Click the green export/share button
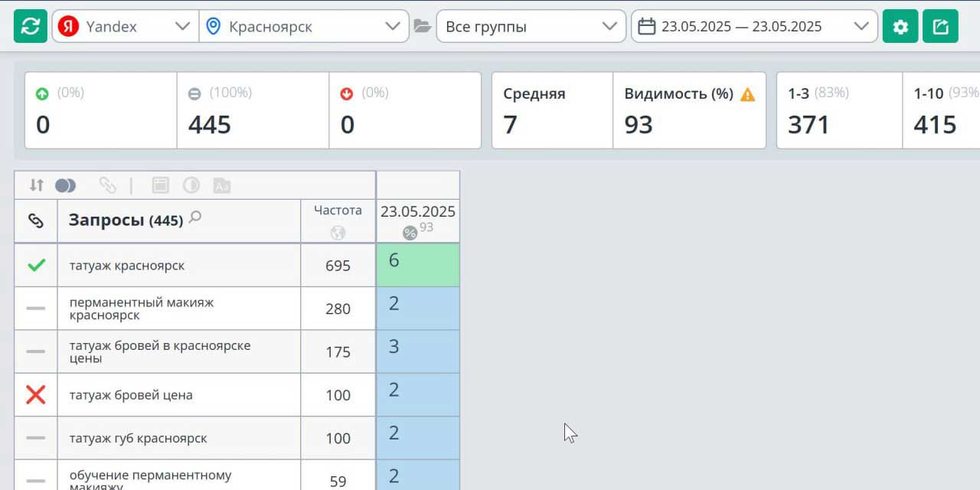The image size is (980, 490). click(940, 27)
